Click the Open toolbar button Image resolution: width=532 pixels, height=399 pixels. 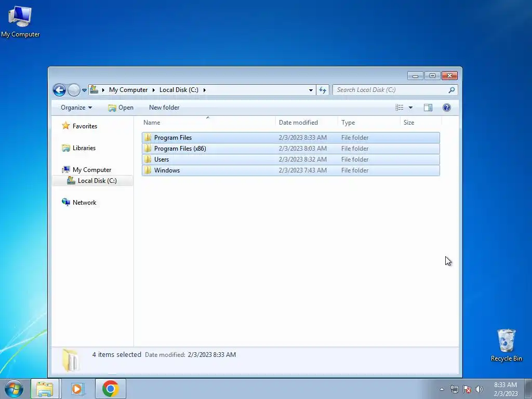click(x=121, y=108)
